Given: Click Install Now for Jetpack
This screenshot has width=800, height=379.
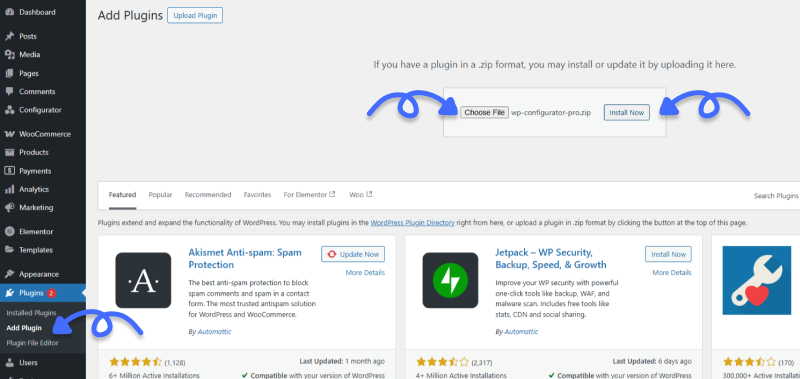Looking at the screenshot, I should click(x=668, y=254).
